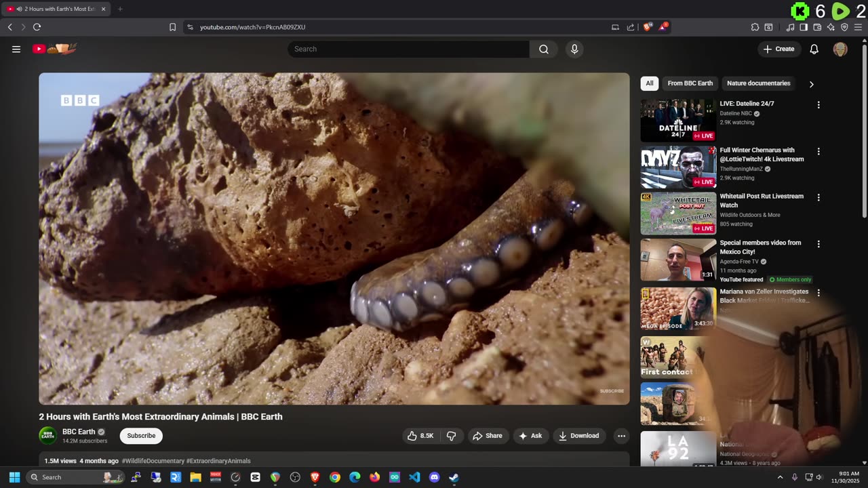Open the YouTube guide hamburger menu

[x=16, y=49]
